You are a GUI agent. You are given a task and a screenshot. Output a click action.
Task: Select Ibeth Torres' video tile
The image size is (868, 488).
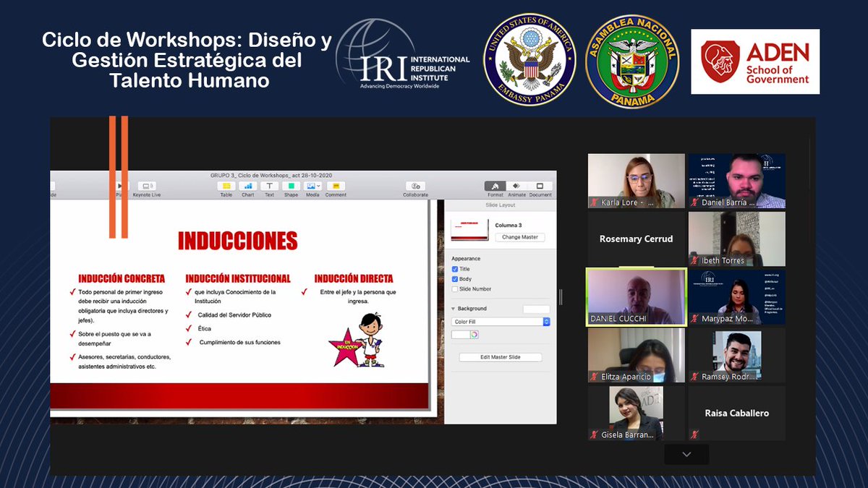pyautogui.click(x=737, y=239)
